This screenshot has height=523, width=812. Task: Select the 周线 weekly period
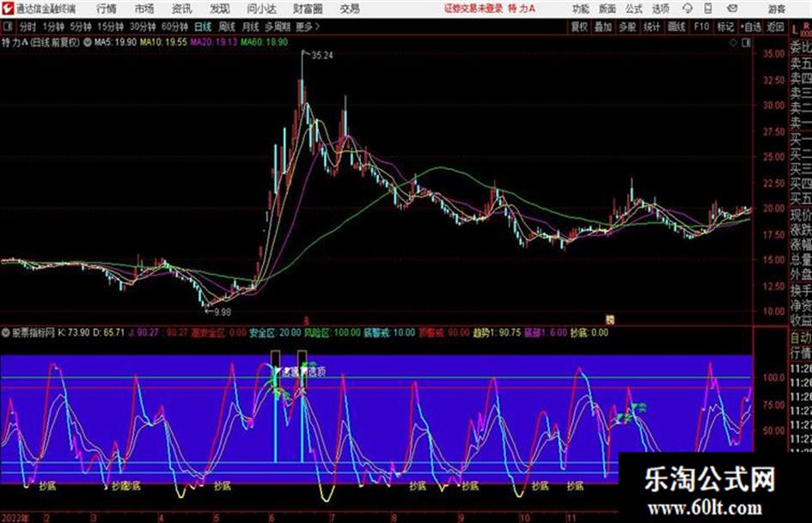227,27
